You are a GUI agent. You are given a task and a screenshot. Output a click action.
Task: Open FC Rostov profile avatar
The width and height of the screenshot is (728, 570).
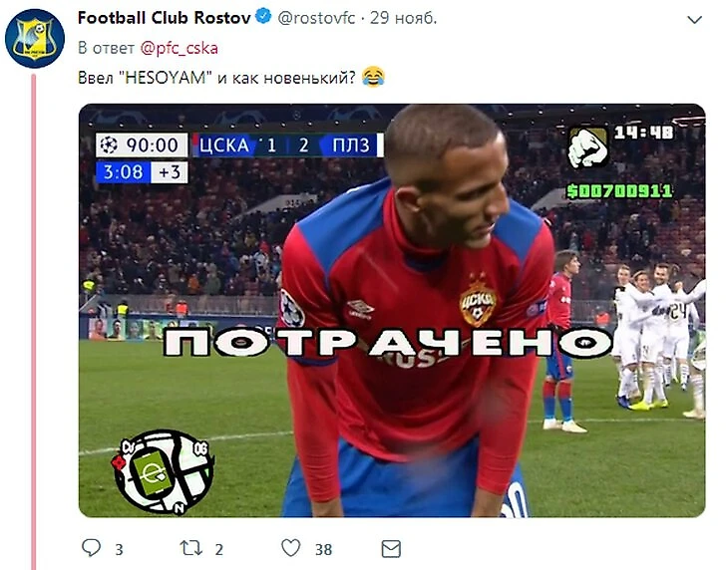point(35,39)
